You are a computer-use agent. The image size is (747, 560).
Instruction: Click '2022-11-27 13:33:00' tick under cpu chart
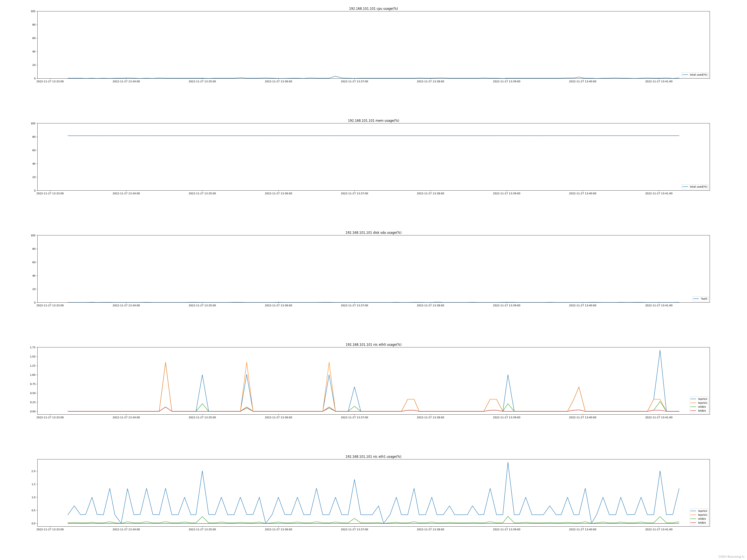pos(50,82)
